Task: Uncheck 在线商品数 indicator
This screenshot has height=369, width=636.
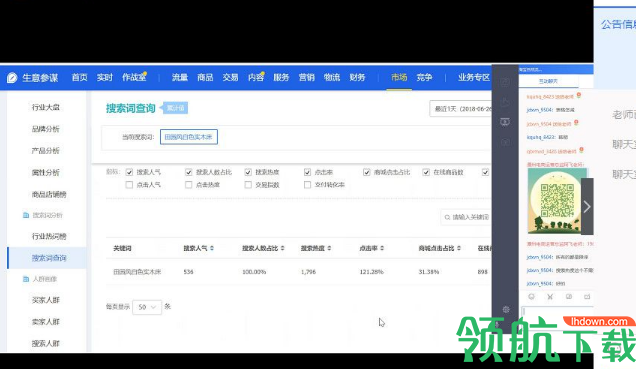Action: click(426, 172)
